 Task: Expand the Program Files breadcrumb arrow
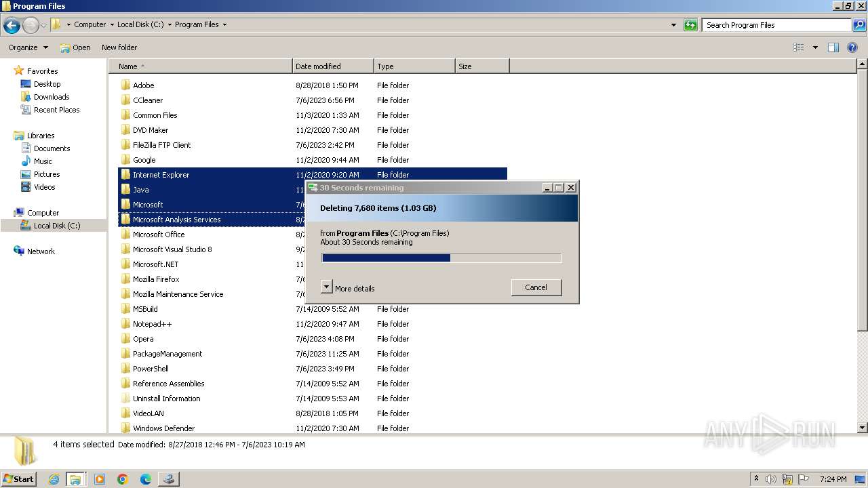click(224, 24)
